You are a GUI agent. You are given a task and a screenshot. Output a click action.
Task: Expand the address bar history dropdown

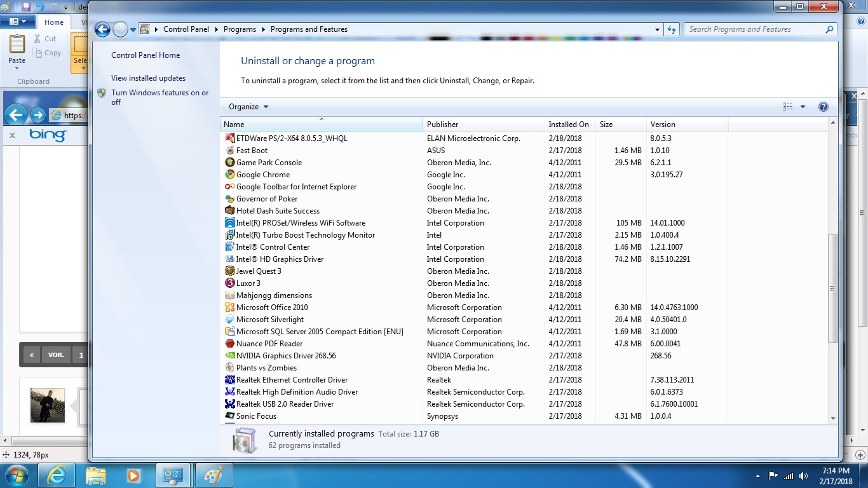pyautogui.click(x=657, y=29)
